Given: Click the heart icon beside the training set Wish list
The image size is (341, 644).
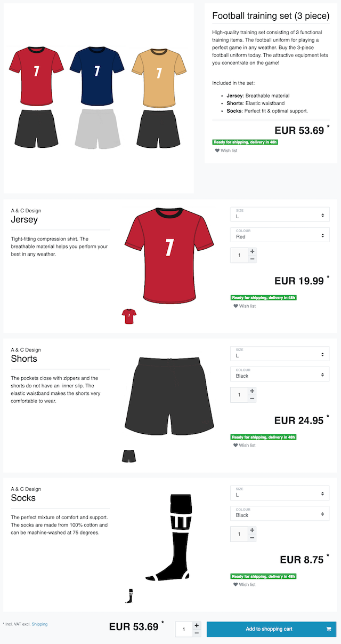Looking at the screenshot, I should coord(217,151).
